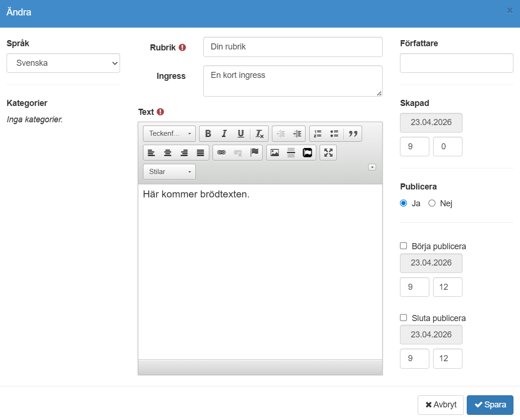
Task: Insert a block quote
Action: coord(353,134)
